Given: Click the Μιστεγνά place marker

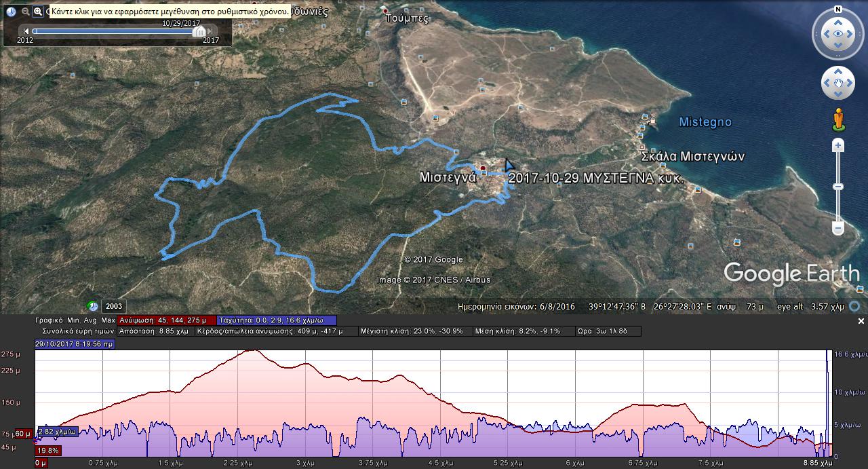Looking at the screenshot, I should 484,168.
